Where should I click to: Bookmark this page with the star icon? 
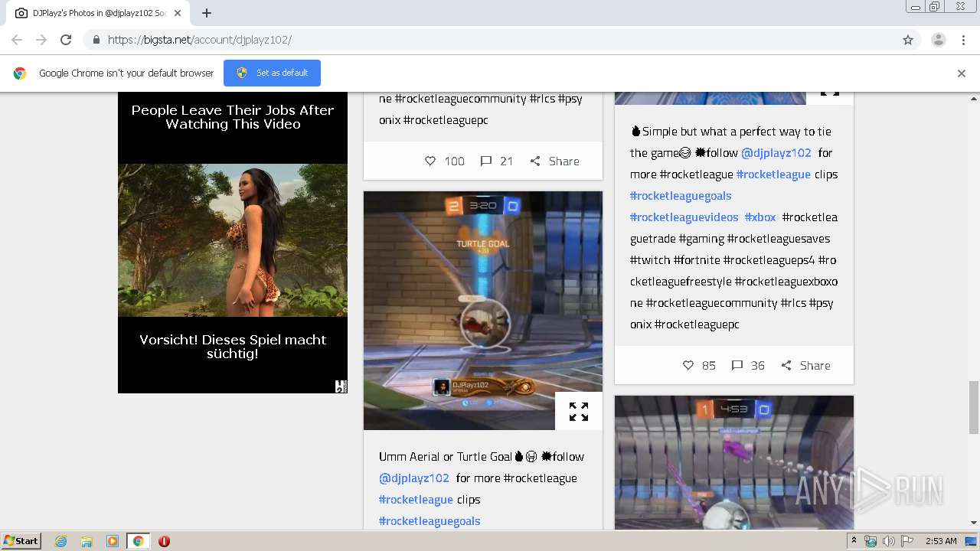point(908,40)
